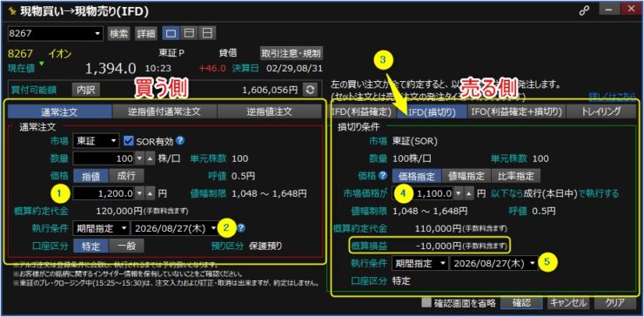Screen dimensions: 644x317
Task: Open SOR有効 help question-mark icon
Action: coord(180,141)
